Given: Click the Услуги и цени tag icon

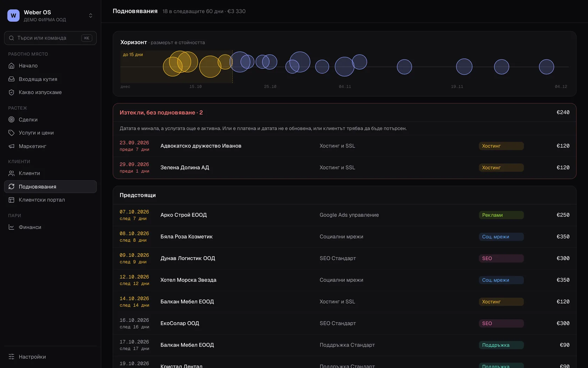Looking at the screenshot, I should pos(12,133).
